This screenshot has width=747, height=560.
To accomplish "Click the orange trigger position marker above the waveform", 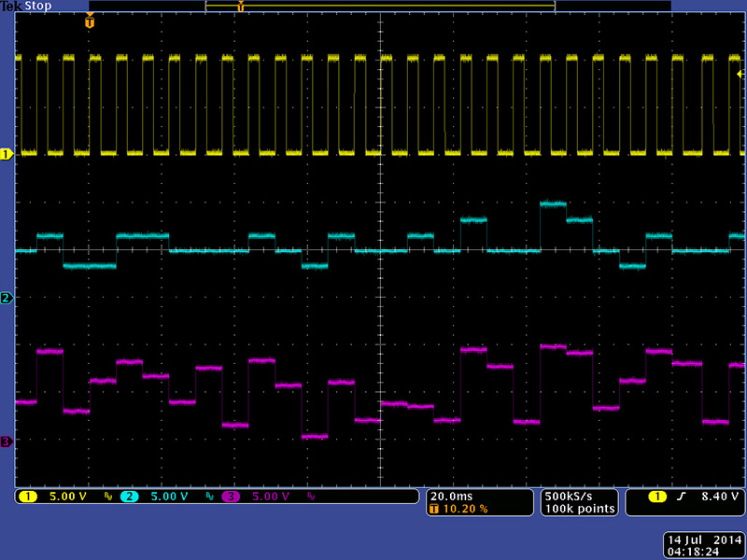I will click(90, 21).
